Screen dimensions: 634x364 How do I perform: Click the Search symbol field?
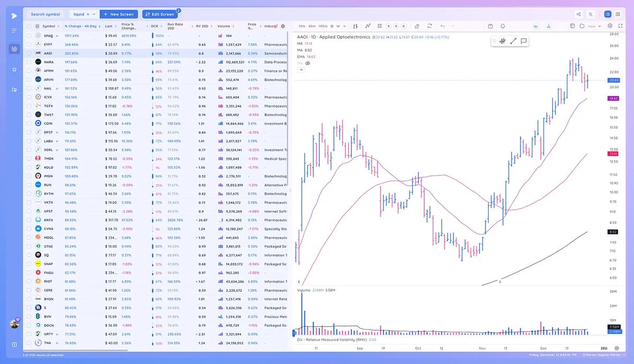click(45, 14)
